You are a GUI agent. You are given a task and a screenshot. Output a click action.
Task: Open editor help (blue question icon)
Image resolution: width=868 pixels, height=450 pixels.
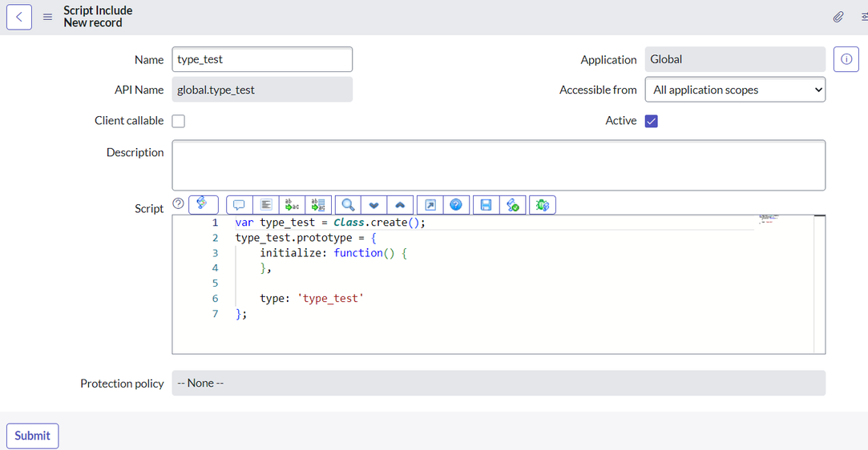(x=456, y=205)
